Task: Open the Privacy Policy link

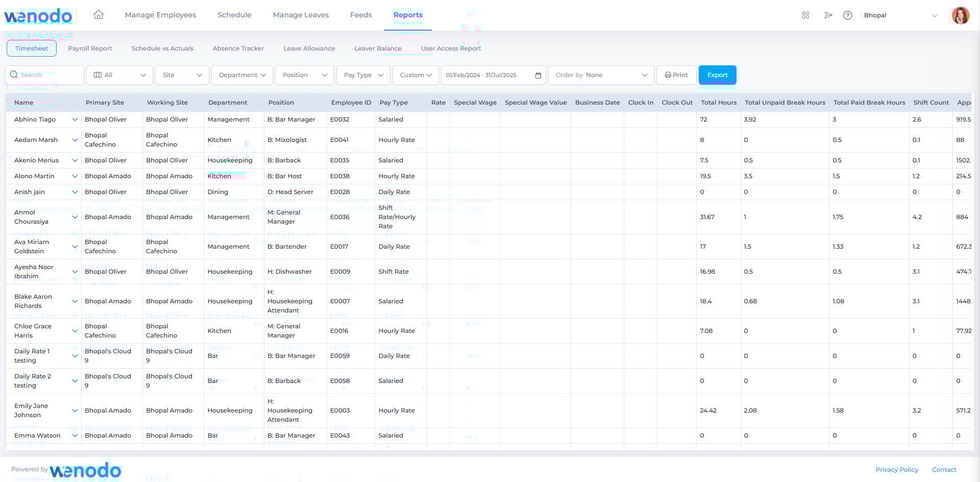Action: click(897, 470)
